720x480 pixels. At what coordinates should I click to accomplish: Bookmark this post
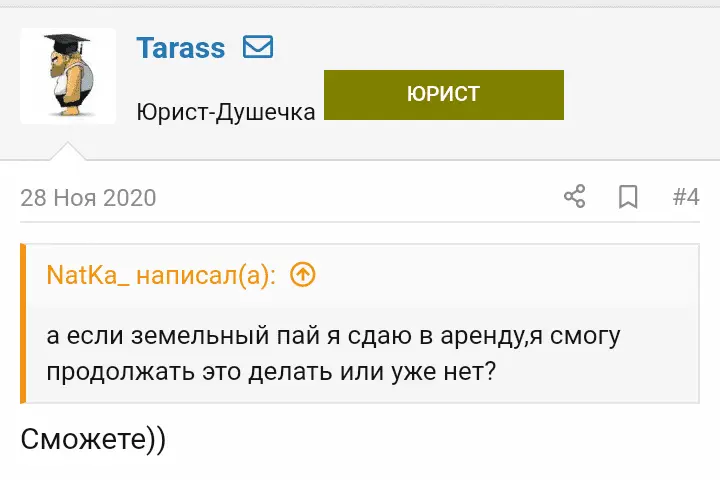tap(628, 196)
